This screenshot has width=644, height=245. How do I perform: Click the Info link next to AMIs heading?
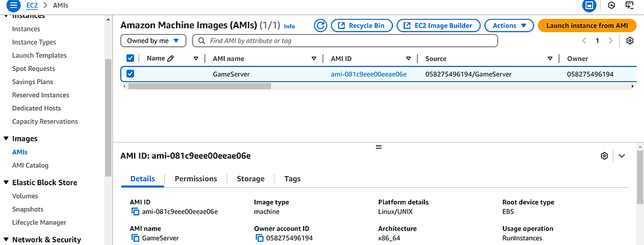point(289,26)
